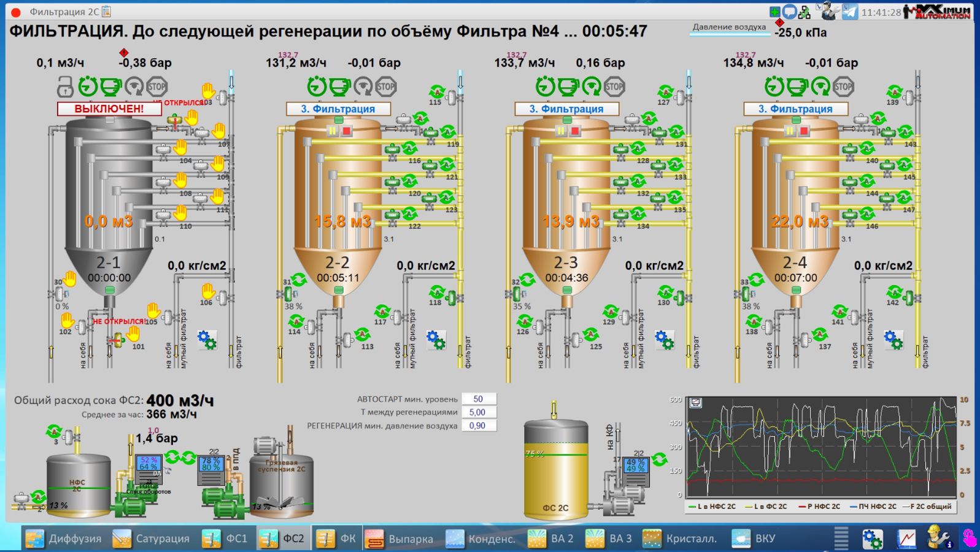The height and width of the screenshot is (552, 980).
Task: Open the ВКУ screen
Action: tap(754, 539)
